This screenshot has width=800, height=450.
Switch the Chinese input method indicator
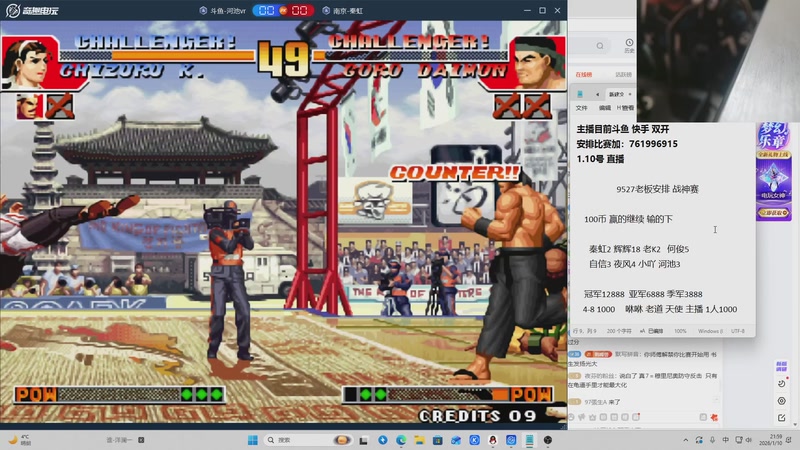[x=726, y=440]
